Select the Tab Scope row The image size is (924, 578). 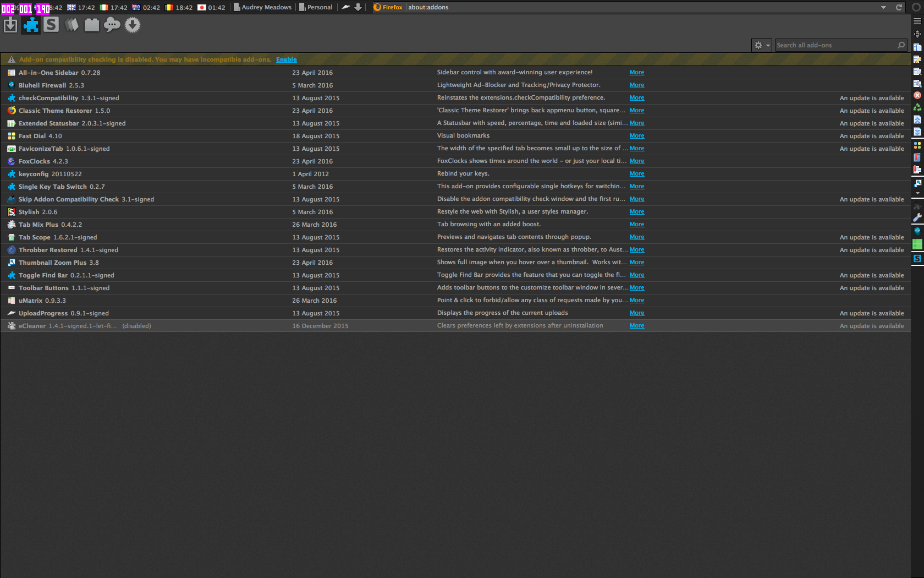455,237
